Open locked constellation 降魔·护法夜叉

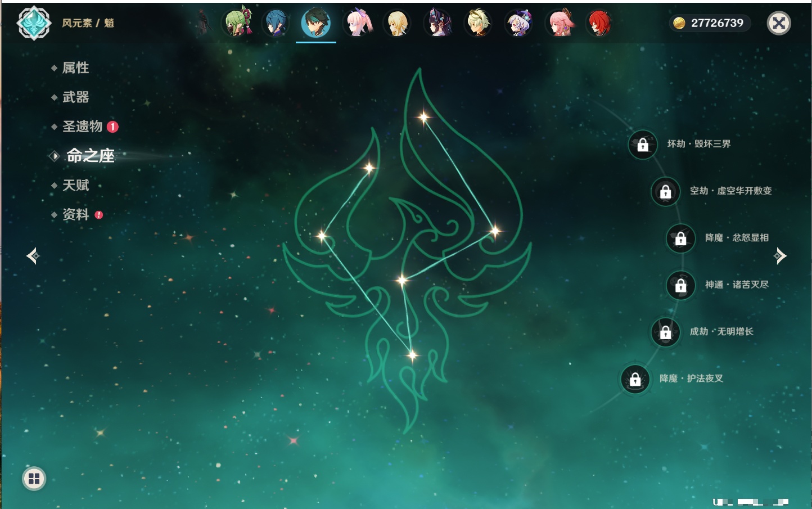click(x=635, y=379)
